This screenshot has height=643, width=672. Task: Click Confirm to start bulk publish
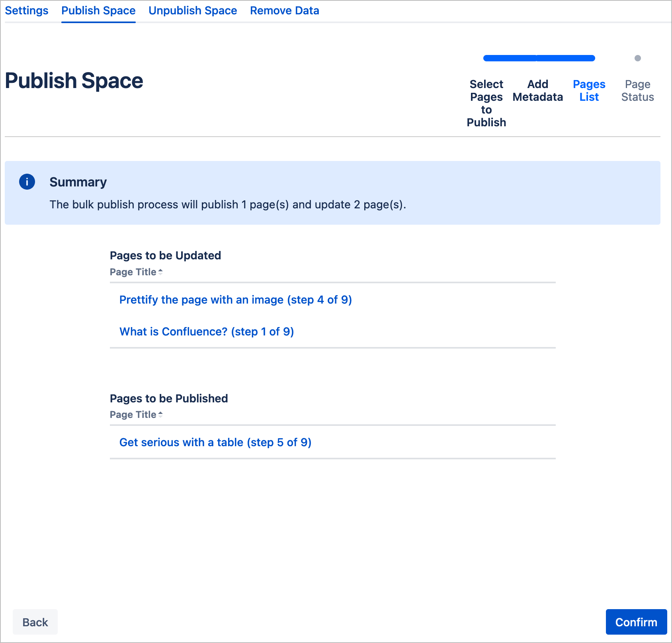coord(636,622)
